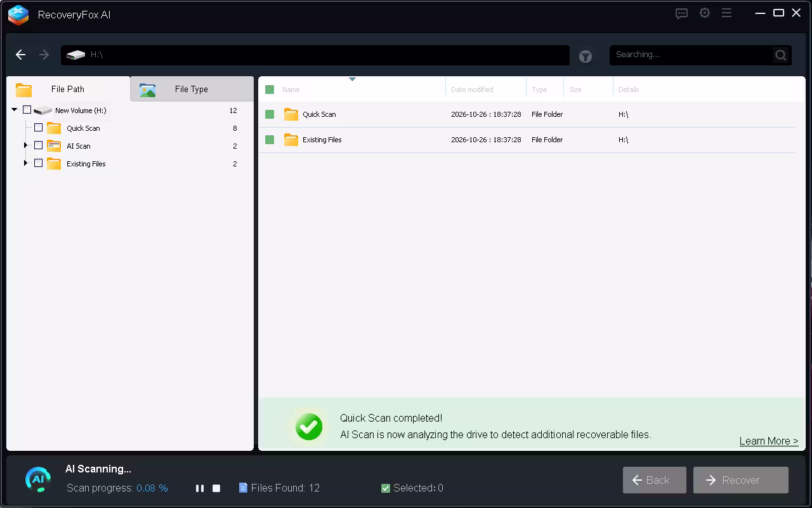
Task: Click the filter funnel icon
Action: coord(586,57)
